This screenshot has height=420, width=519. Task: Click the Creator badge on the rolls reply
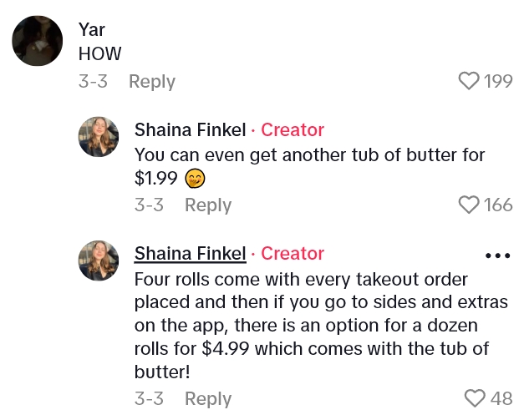292,254
